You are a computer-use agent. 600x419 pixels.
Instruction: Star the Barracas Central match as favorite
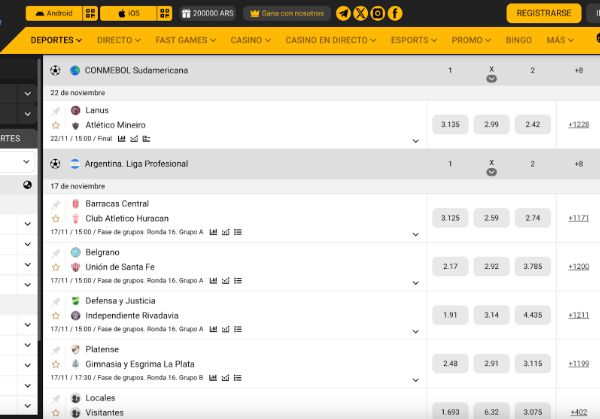click(x=56, y=218)
